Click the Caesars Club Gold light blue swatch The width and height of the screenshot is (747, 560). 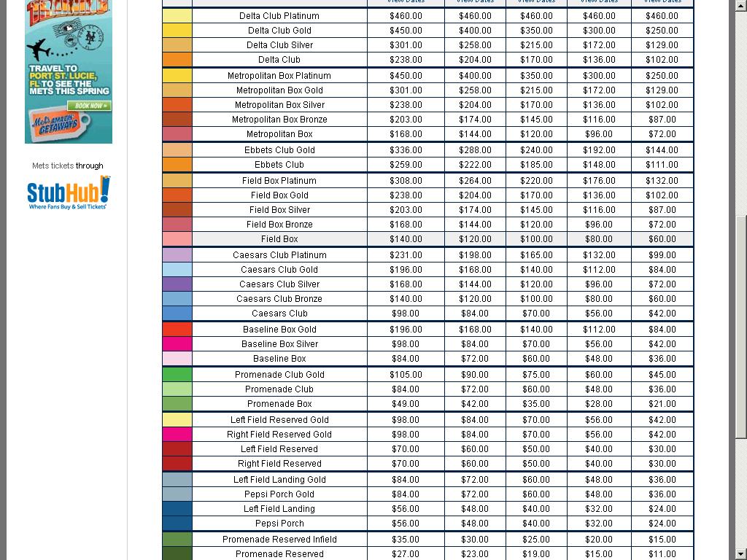pyautogui.click(x=177, y=270)
